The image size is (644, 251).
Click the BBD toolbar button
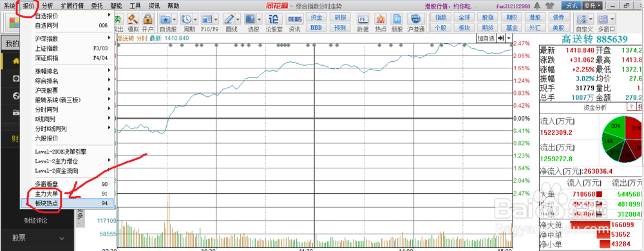316,28
